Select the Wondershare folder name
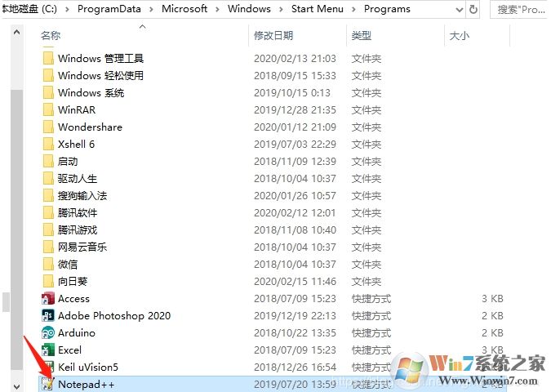This screenshot has height=392, width=551. coord(90,127)
